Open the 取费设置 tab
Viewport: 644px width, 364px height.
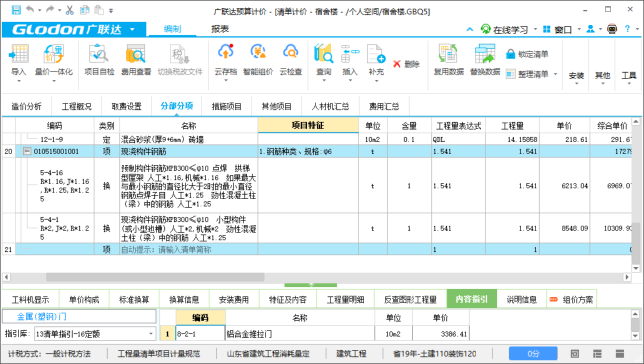pyautogui.click(x=126, y=106)
